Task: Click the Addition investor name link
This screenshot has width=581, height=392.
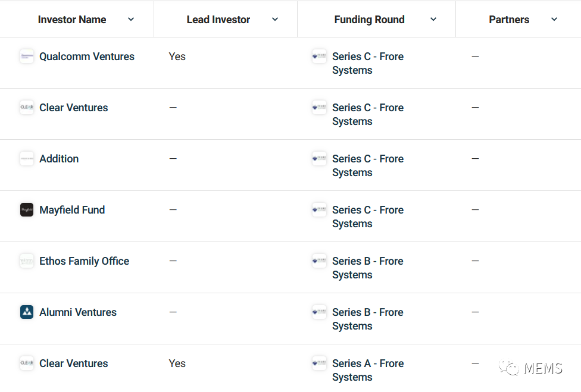Action: tap(59, 159)
